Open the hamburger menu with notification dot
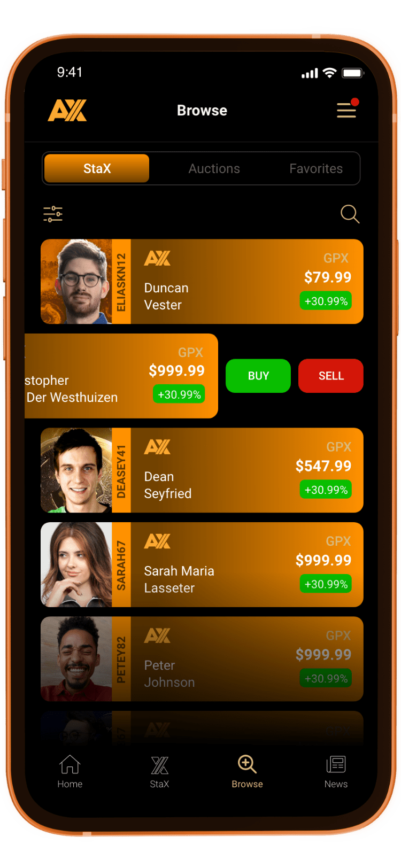The height and width of the screenshot is (868, 401). [347, 108]
